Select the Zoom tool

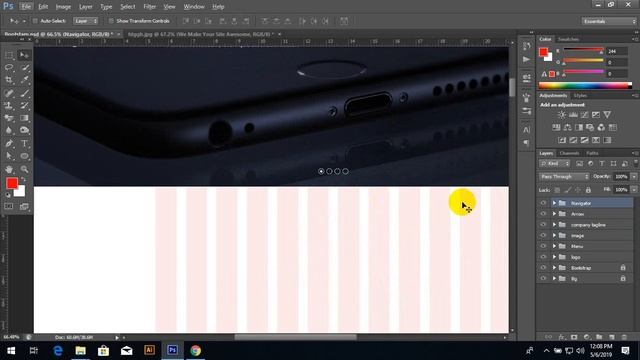click(x=24, y=169)
